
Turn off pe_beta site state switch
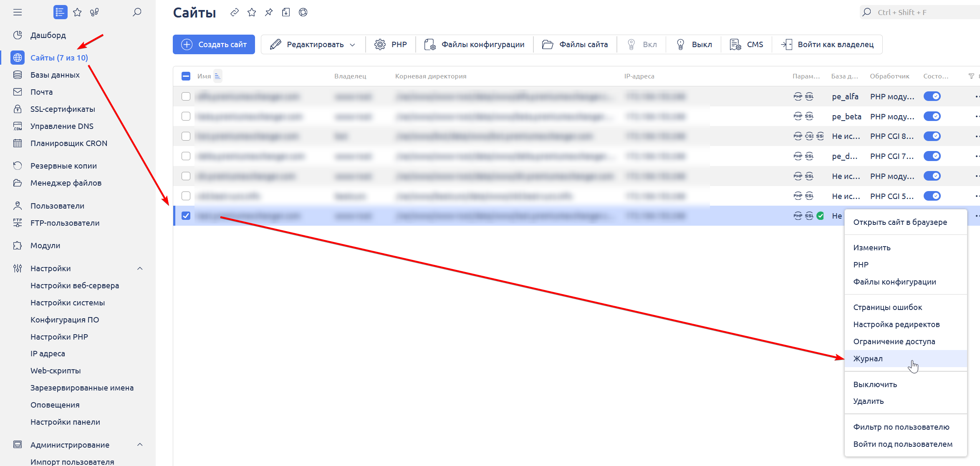click(932, 116)
